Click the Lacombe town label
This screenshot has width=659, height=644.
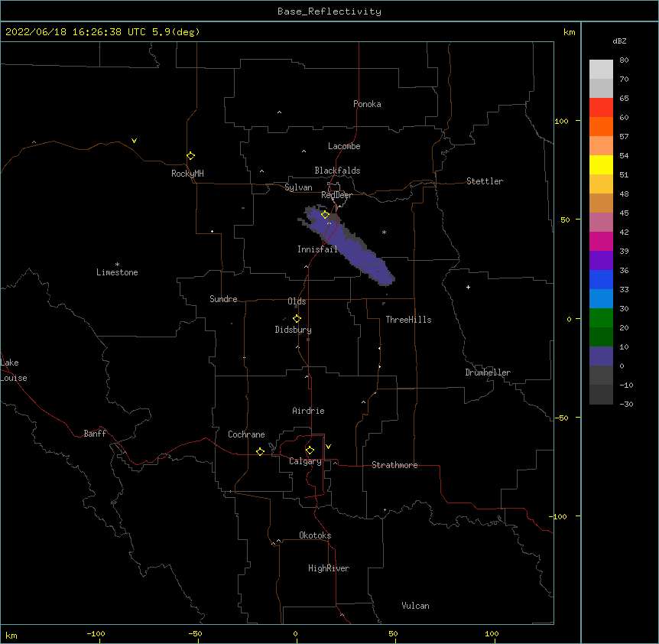point(344,146)
